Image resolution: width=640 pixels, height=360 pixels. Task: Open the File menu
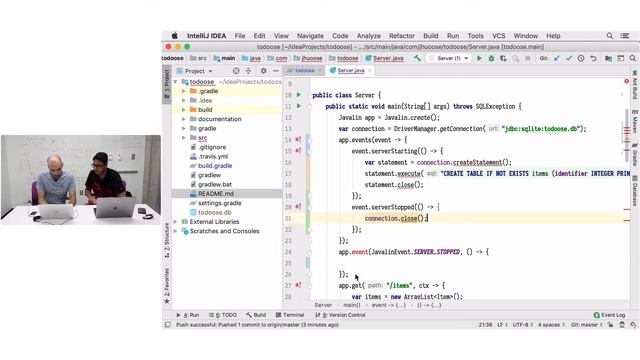pyautogui.click(x=240, y=36)
